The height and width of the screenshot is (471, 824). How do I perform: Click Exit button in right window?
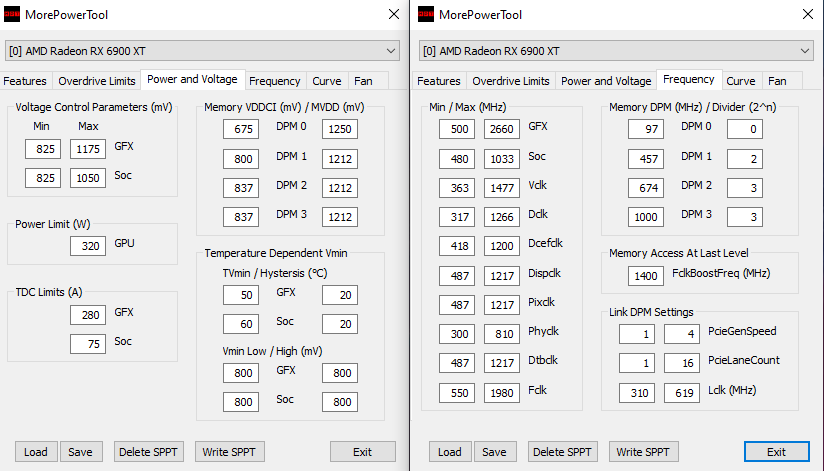point(777,452)
